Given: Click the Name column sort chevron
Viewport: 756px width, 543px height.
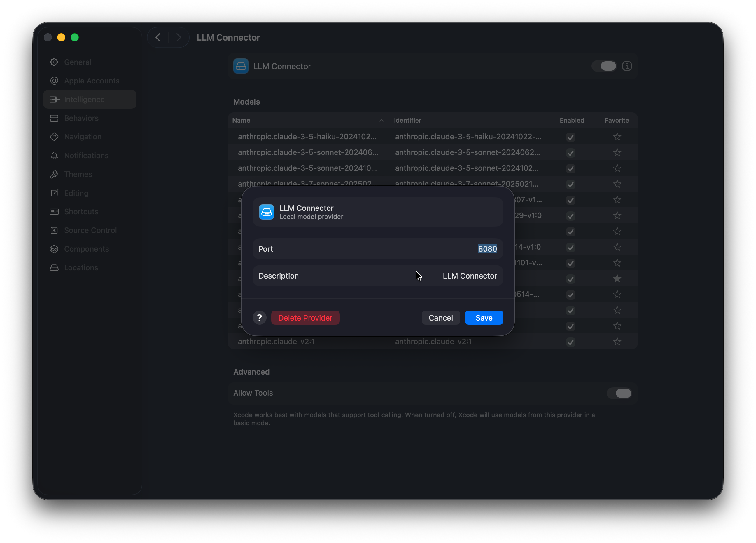Looking at the screenshot, I should coord(381,121).
